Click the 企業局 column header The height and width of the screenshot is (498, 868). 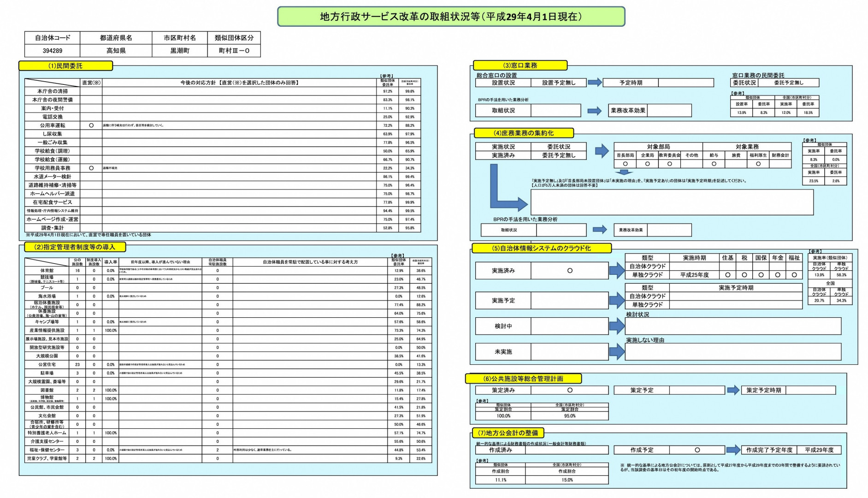pyautogui.click(x=647, y=155)
